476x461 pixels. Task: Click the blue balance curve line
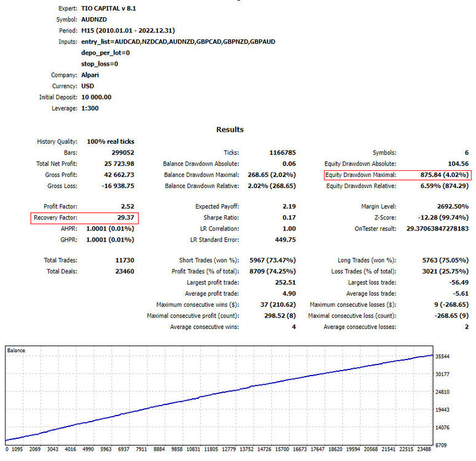coord(218,393)
